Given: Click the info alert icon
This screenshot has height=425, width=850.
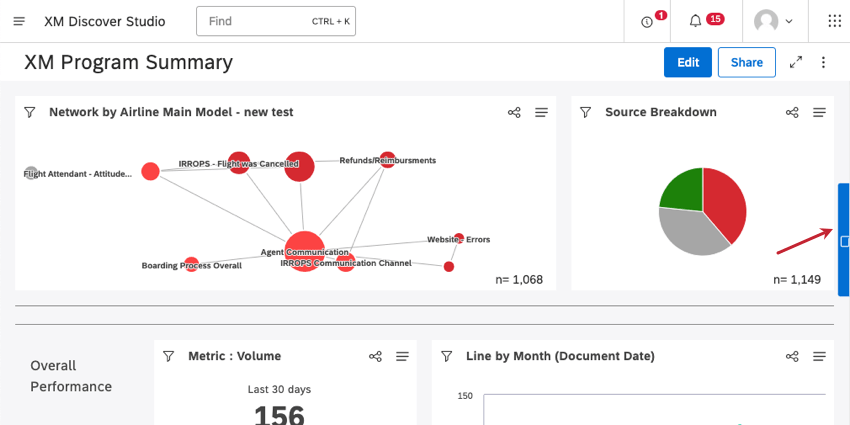Looking at the screenshot, I should click(646, 22).
